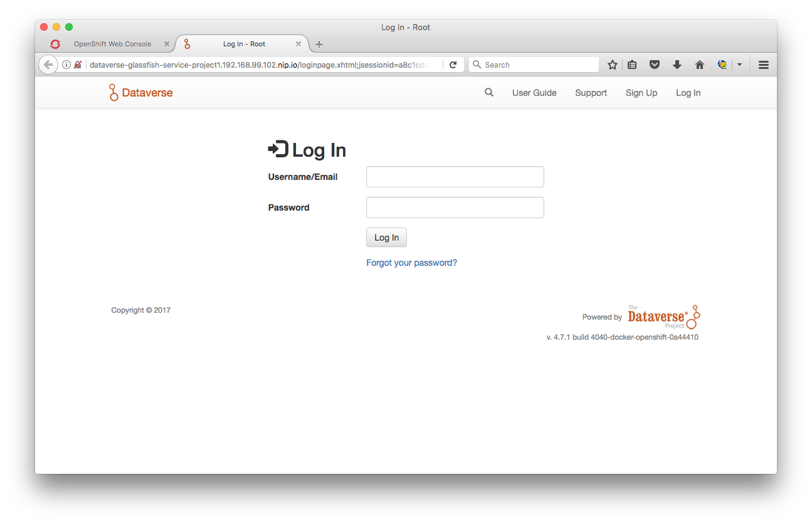Click Log In in the navbar
Viewport: 812px width, 524px height.
point(688,93)
